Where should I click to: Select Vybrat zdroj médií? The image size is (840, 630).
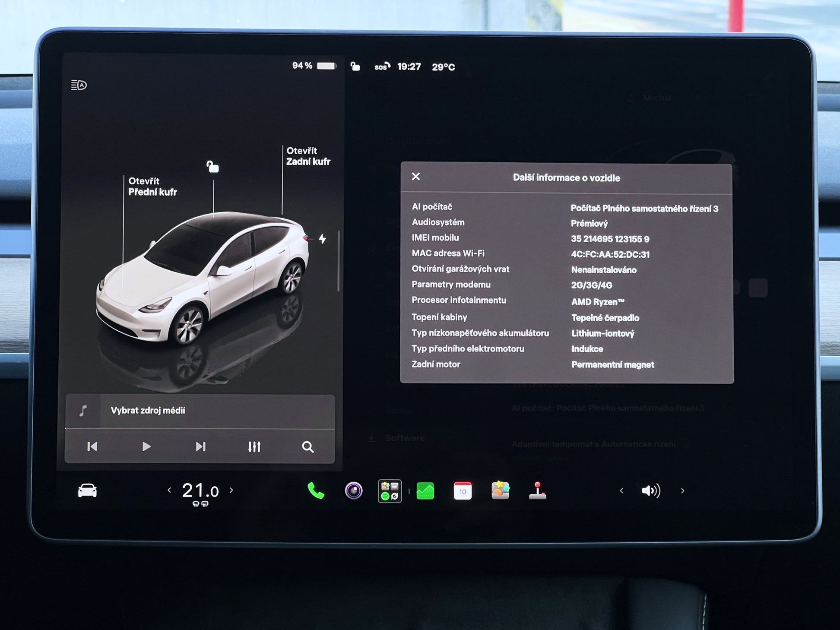click(148, 411)
